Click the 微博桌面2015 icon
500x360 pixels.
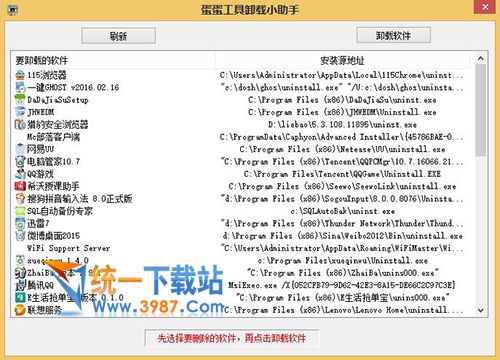(x=20, y=236)
